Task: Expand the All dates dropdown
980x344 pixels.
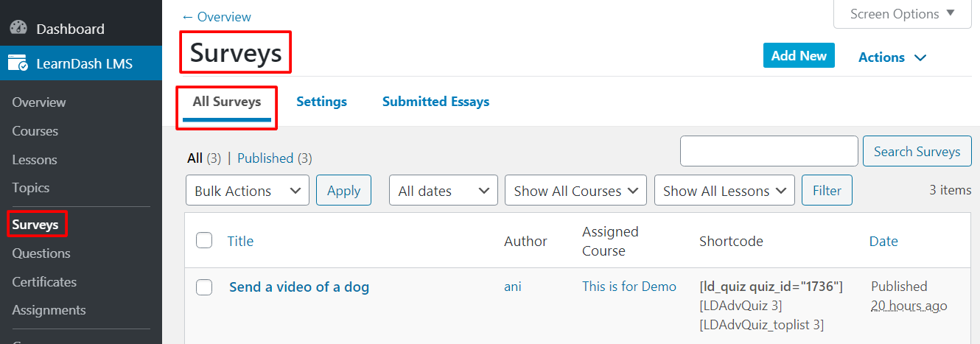Action: tap(444, 190)
